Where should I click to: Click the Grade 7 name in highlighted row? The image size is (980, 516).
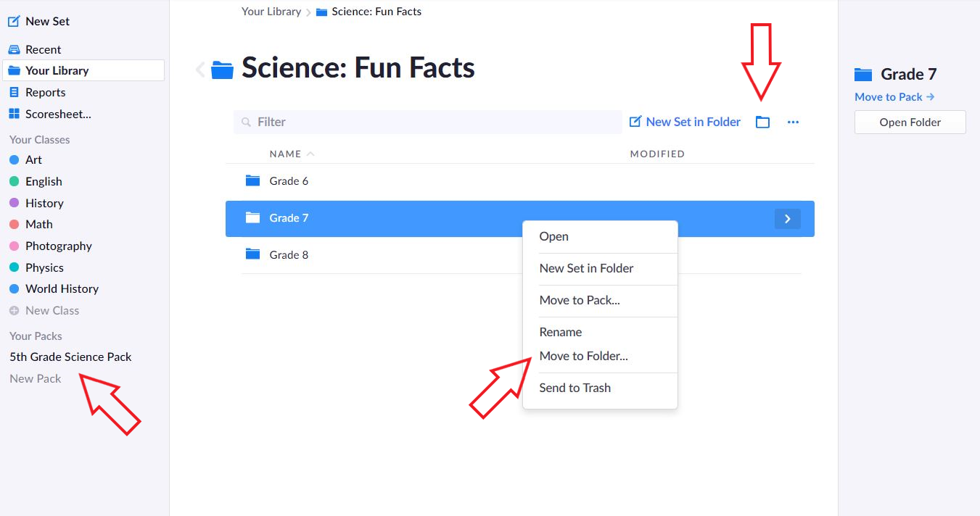coord(289,217)
